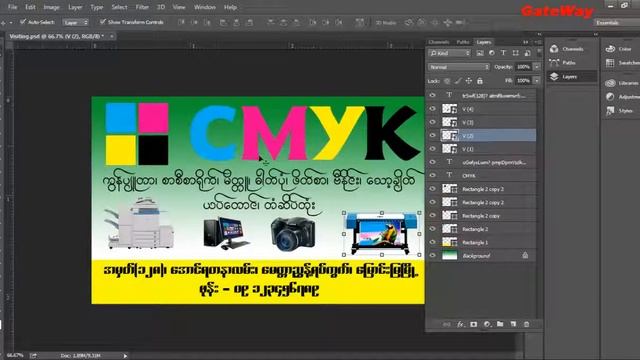Screen dimensions: 640x360
Task: Lock all padlock icon beside Lock label
Action: [x=480, y=81]
